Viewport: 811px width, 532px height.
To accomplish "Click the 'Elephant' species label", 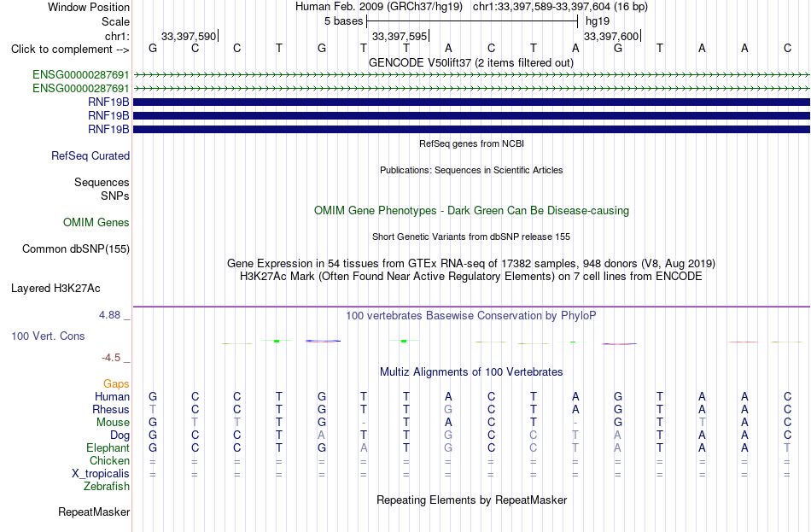I will click(108, 447).
